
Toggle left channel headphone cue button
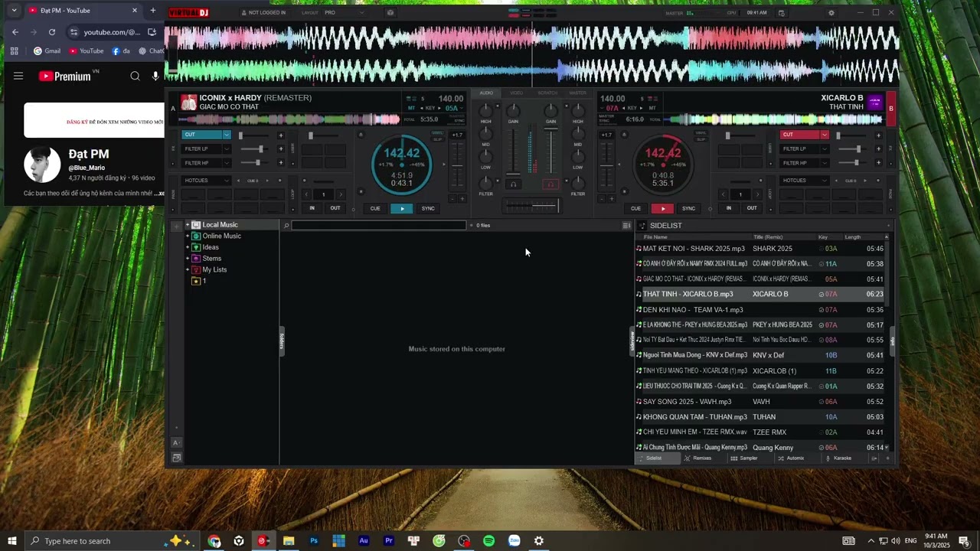coord(514,184)
